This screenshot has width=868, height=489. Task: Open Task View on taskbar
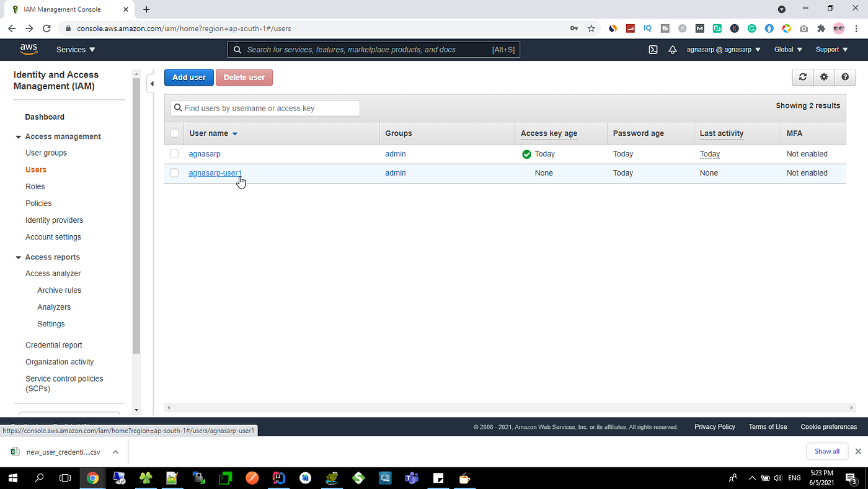click(x=65, y=478)
